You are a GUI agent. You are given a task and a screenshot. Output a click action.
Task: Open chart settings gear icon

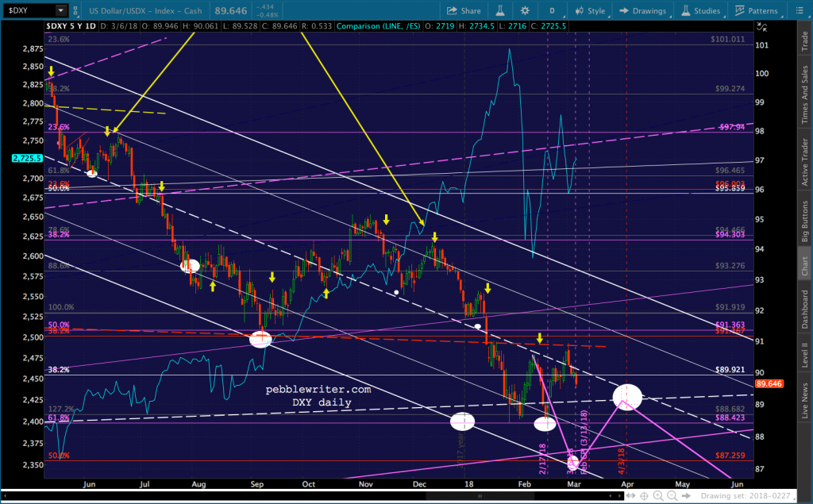(x=525, y=10)
